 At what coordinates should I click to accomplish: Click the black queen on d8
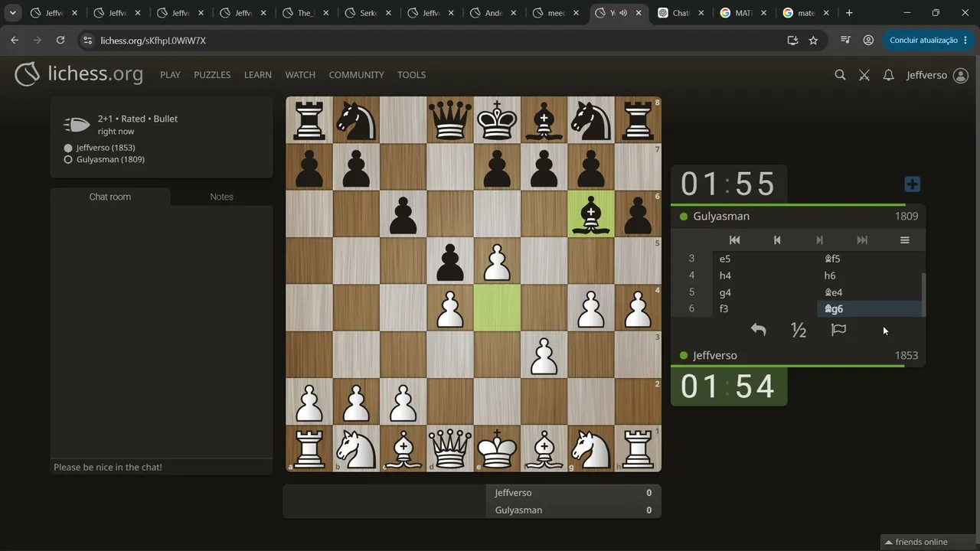tap(450, 120)
